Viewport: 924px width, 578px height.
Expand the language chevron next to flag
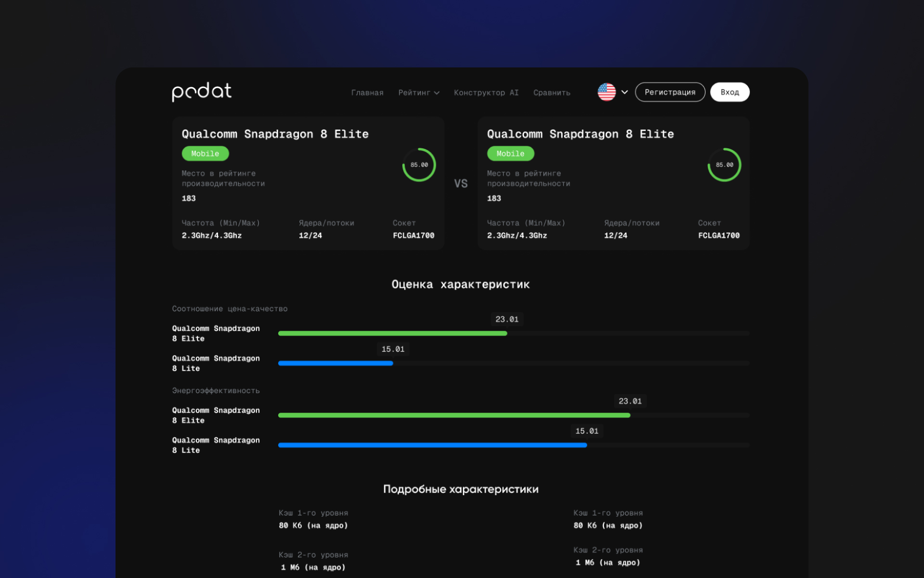pyautogui.click(x=625, y=92)
